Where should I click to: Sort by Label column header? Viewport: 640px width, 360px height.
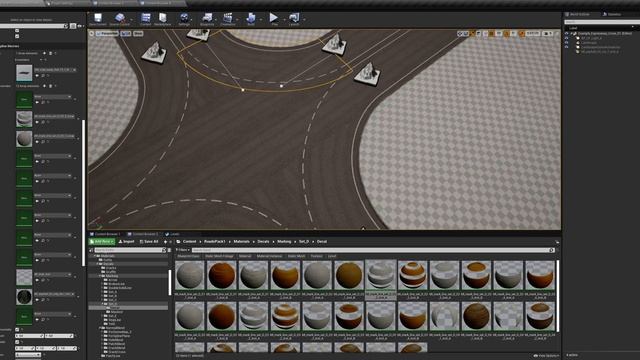pos(573,28)
